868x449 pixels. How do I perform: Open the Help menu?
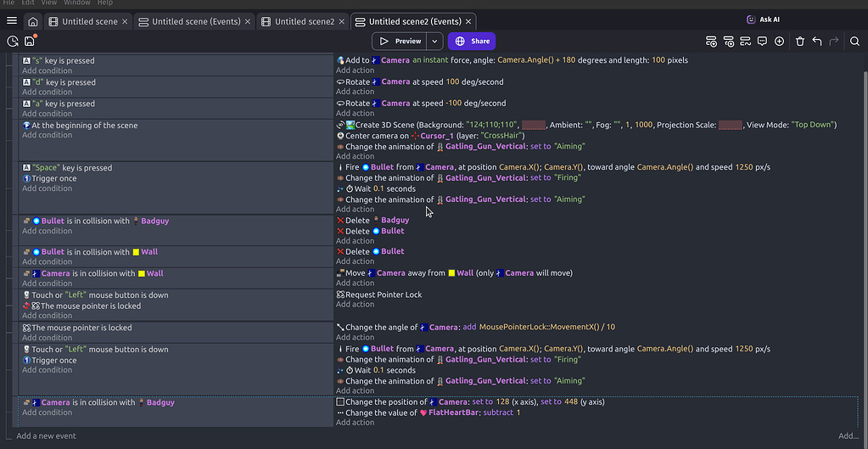click(x=104, y=3)
